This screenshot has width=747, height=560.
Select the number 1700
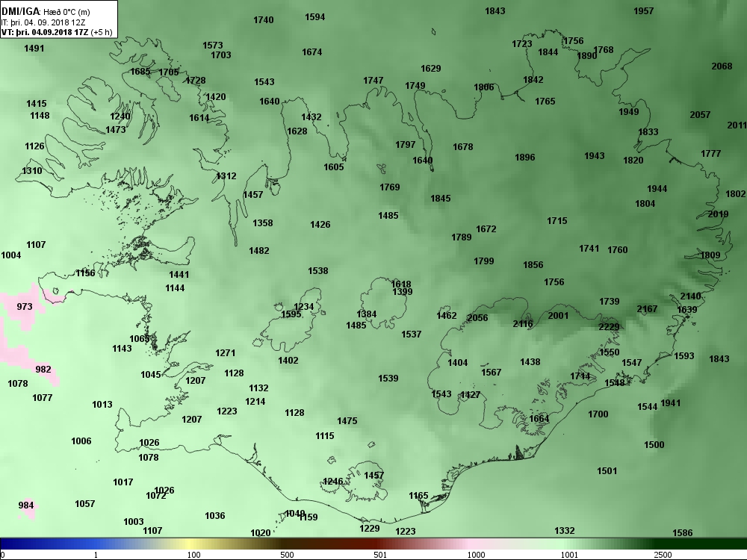tap(598, 414)
